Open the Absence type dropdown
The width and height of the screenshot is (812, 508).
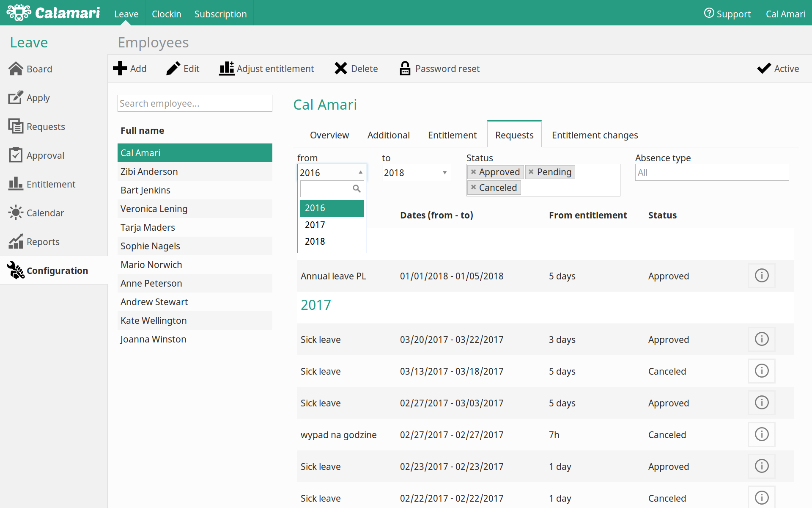712,173
